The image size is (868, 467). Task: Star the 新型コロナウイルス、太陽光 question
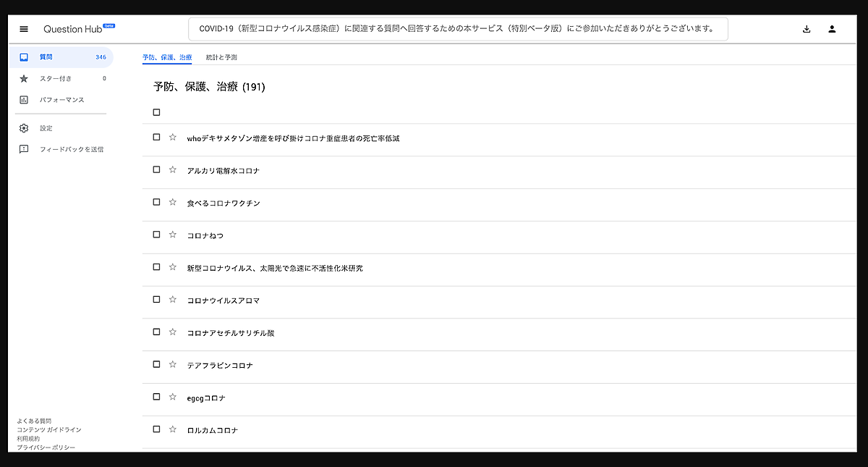coord(172,266)
